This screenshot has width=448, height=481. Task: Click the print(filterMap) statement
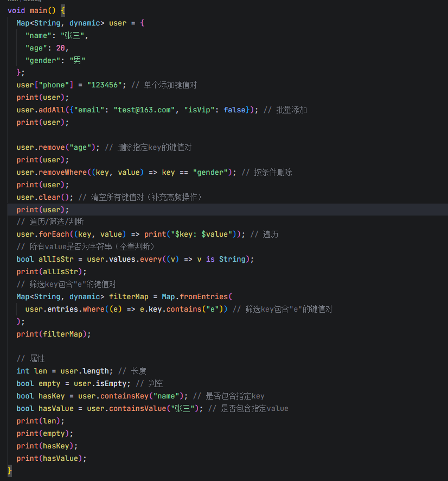54,334
